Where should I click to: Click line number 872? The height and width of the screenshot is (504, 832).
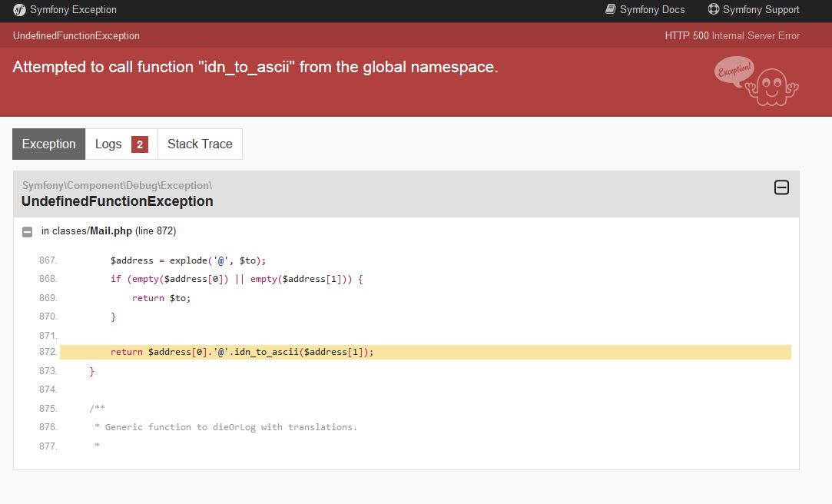[x=48, y=352]
